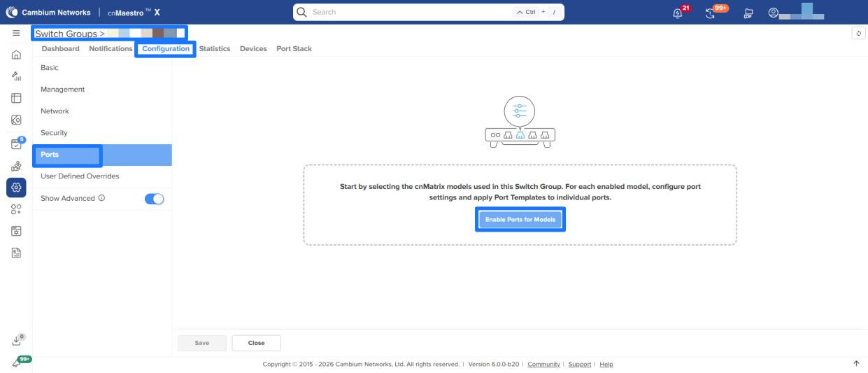Open the Community link in footer

[543, 365]
